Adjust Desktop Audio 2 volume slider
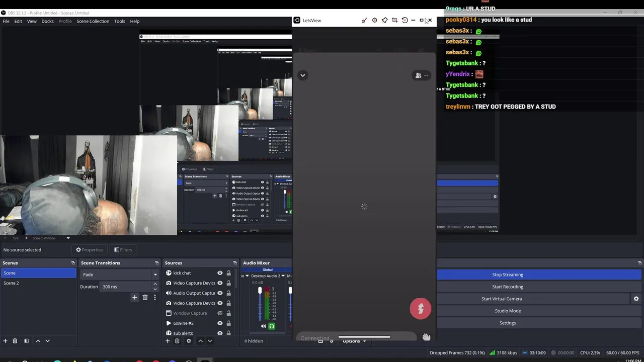The image size is (644, 362). click(x=260, y=291)
